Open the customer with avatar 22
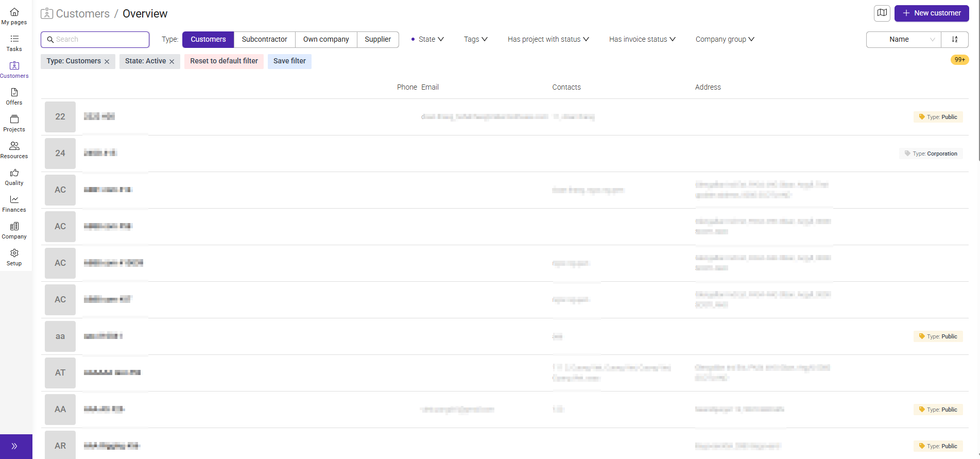Viewport: 980px width, 459px height. tap(60, 117)
